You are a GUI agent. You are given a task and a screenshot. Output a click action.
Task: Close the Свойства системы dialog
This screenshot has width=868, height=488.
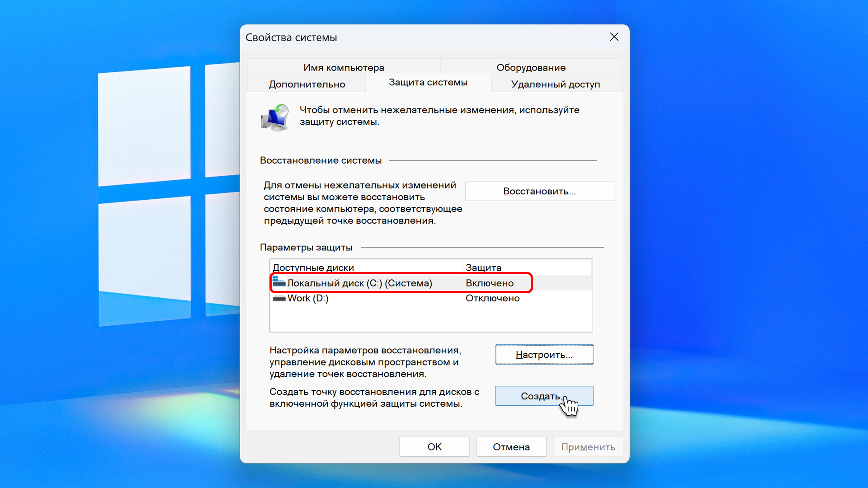pos(614,37)
